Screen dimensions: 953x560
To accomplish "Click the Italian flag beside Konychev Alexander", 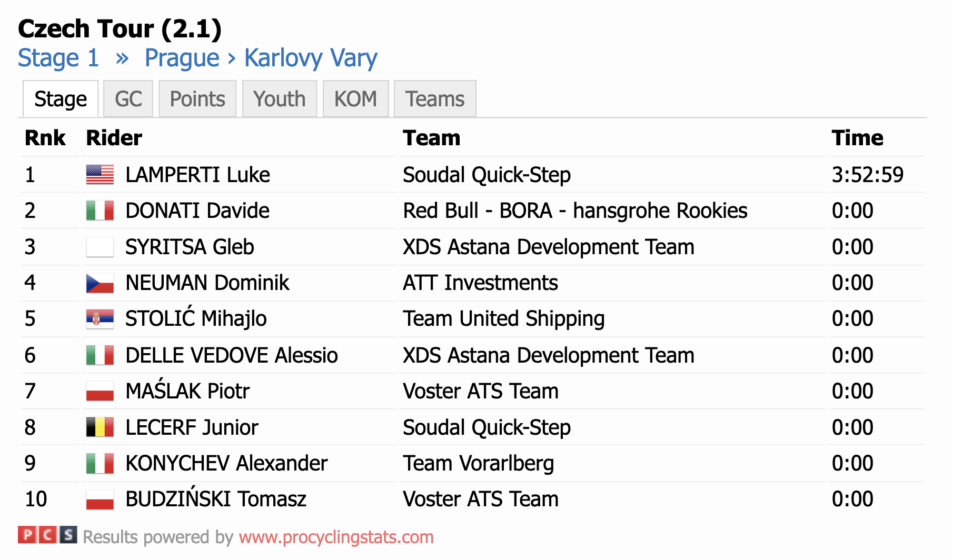I will pyautogui.click(x=100, y=464).
